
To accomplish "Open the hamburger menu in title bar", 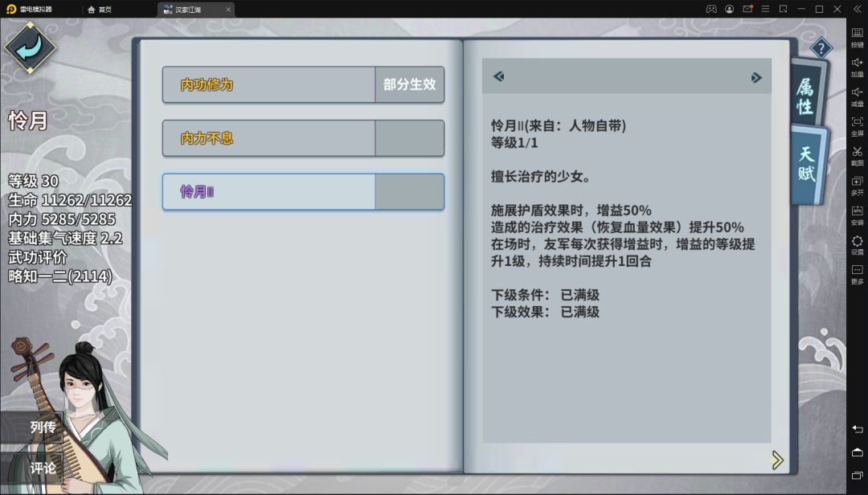I will coord(766,9).
